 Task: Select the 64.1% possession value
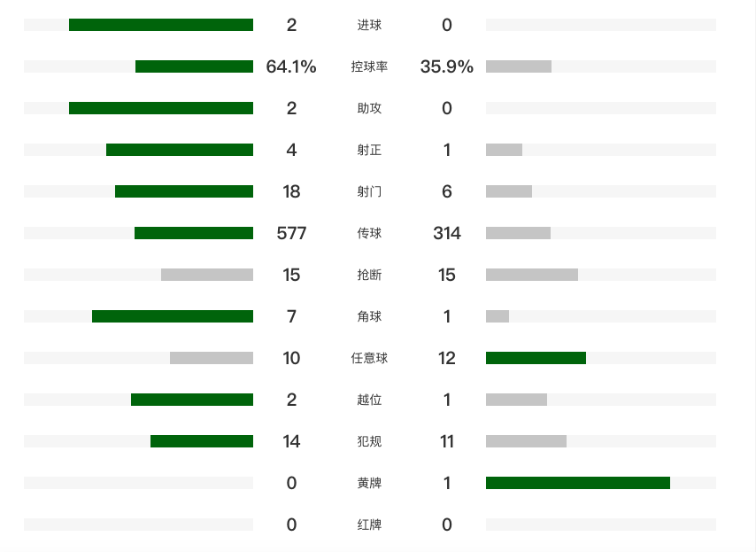291,66
